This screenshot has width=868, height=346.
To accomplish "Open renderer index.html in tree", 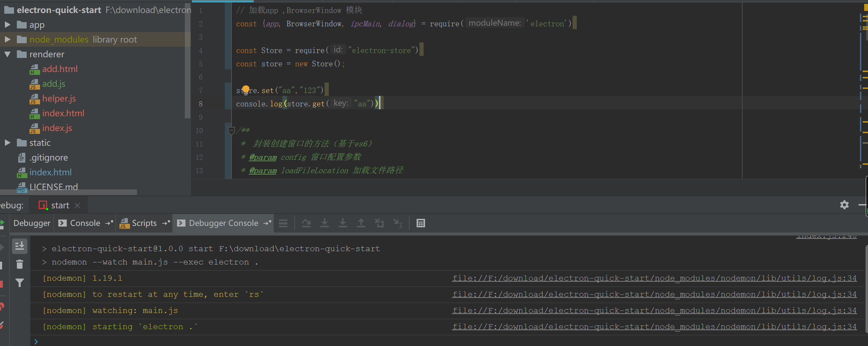I will (63, 113).
